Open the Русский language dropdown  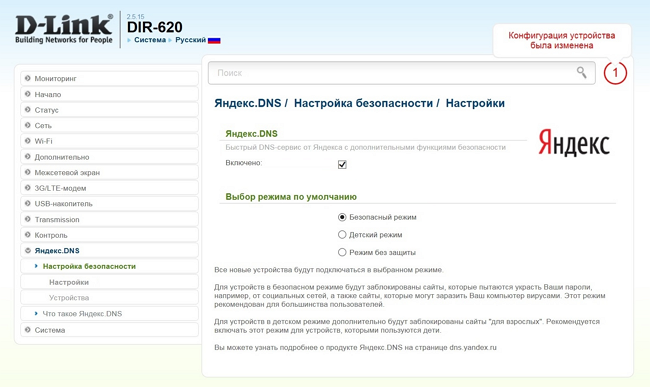(x=190, y=40)
